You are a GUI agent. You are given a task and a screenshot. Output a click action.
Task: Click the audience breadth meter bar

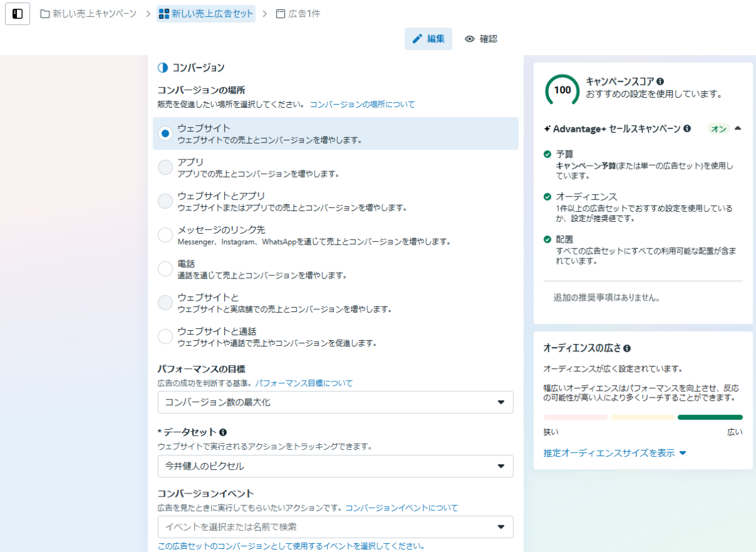point(643,417)
